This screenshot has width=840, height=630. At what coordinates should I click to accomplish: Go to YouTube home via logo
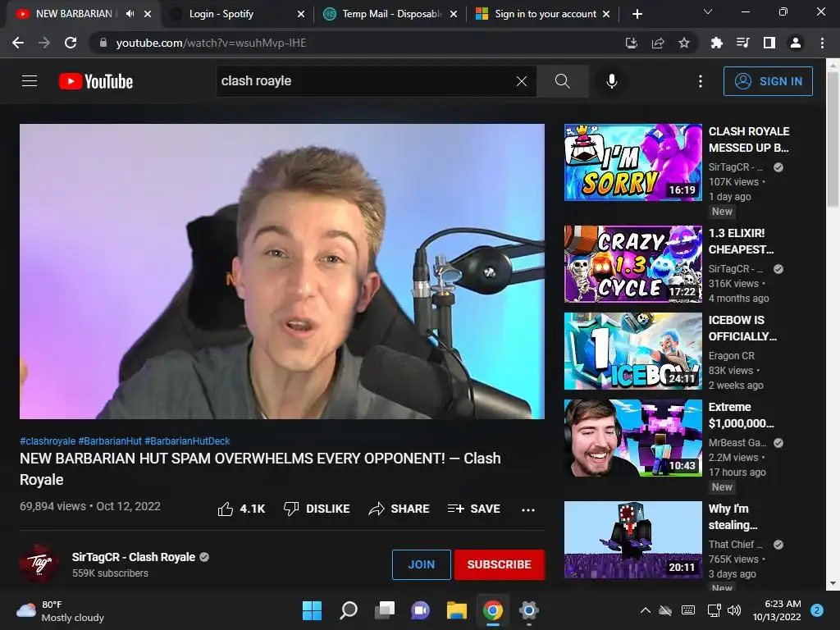pyautogui.click(x=95, y=81)
